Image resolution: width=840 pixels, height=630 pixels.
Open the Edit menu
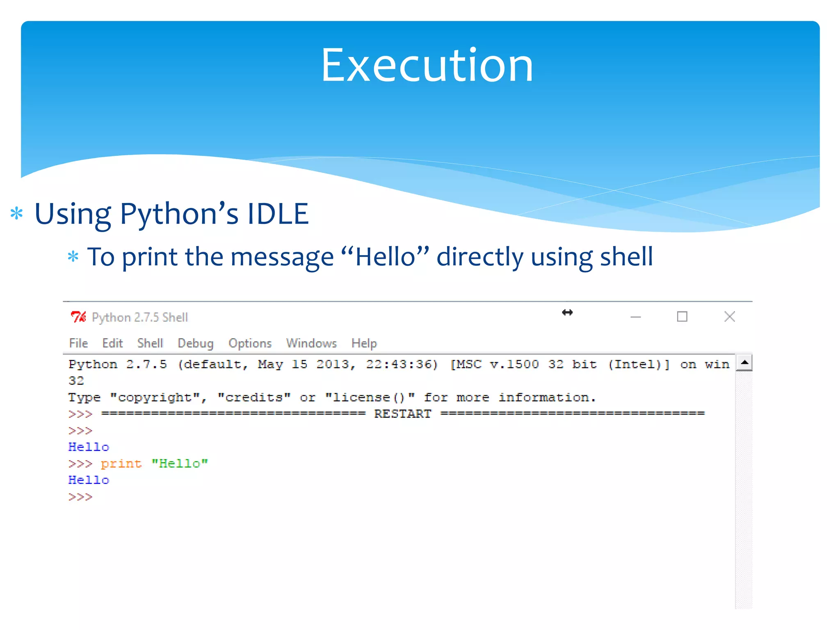click(x=112, y=343)
